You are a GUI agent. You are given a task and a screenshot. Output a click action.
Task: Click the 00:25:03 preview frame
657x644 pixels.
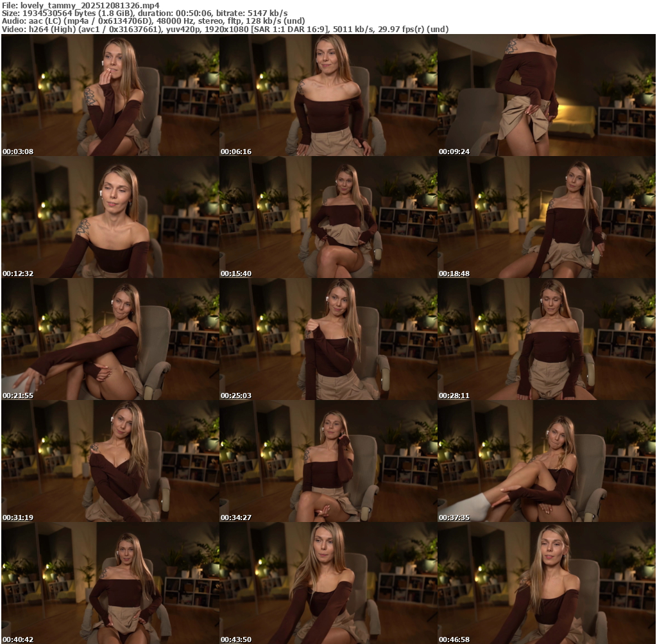point(328,339)
